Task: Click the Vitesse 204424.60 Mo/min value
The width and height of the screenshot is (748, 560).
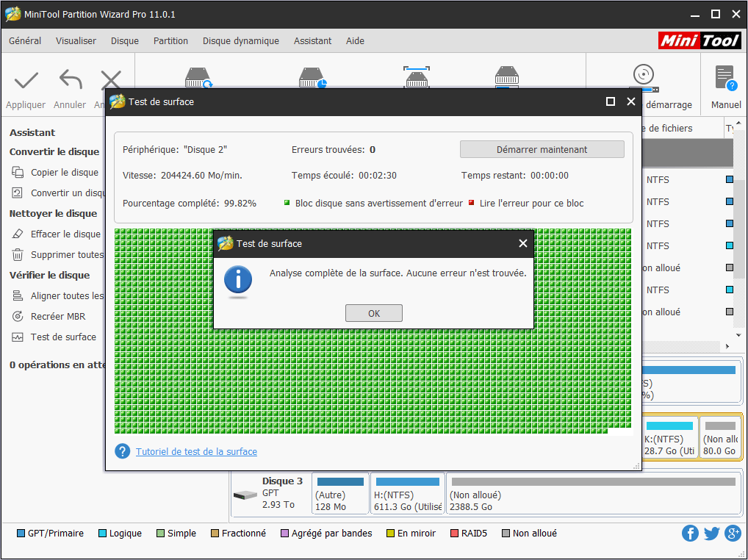Action: 201,176
